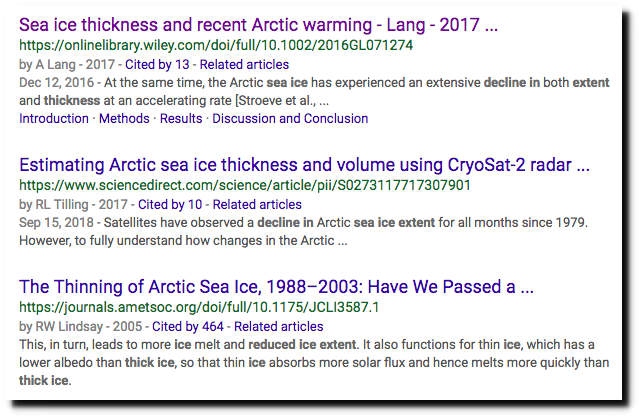Click the 'by A Lang - 2017' byline
This screenshot has width=639, height=417.
tap(67, 64)
